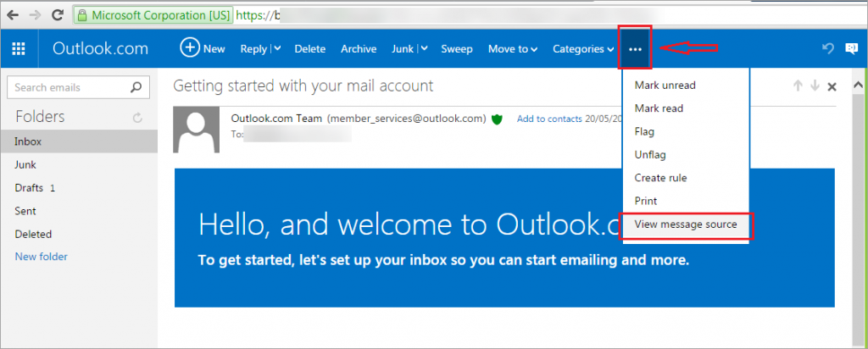Expand the Reply dropdown arrow
Image resolution: width=868 pixels, height=349 pixels.
click(277, 48)
